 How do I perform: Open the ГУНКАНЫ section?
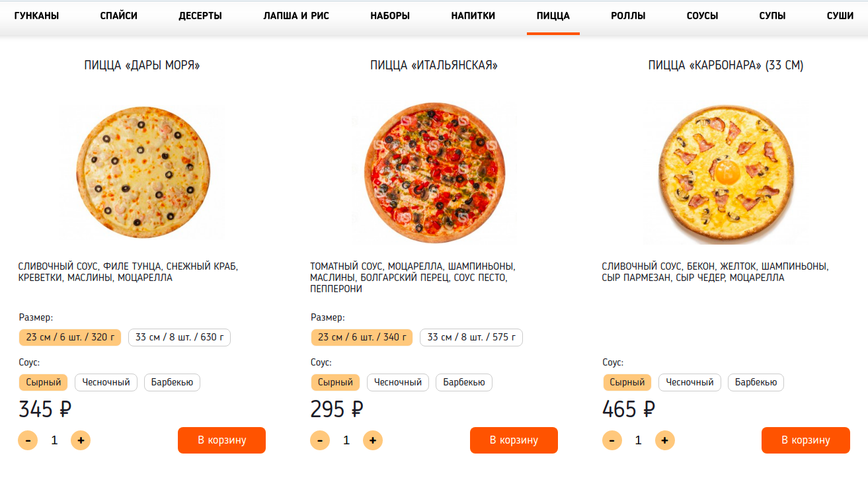[37, 15]
